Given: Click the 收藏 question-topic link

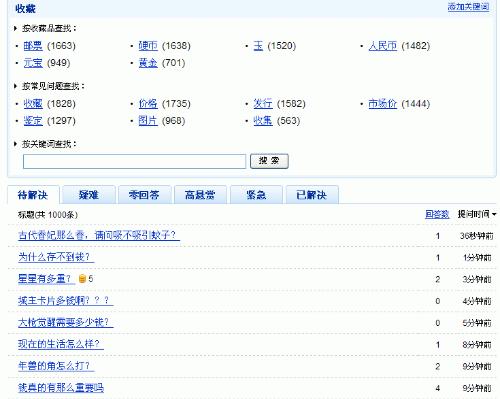Looking at the screenshot, I should pos(33,104).
